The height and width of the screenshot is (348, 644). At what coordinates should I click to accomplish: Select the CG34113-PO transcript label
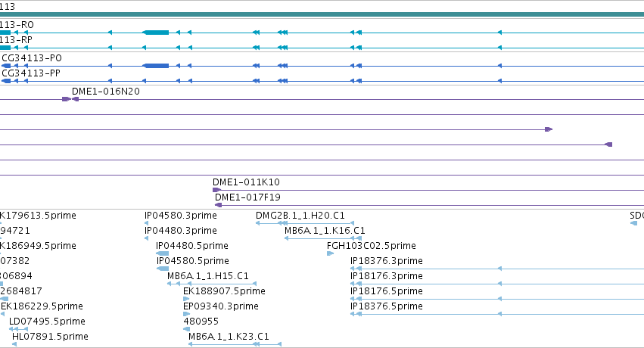pos(32,57)
